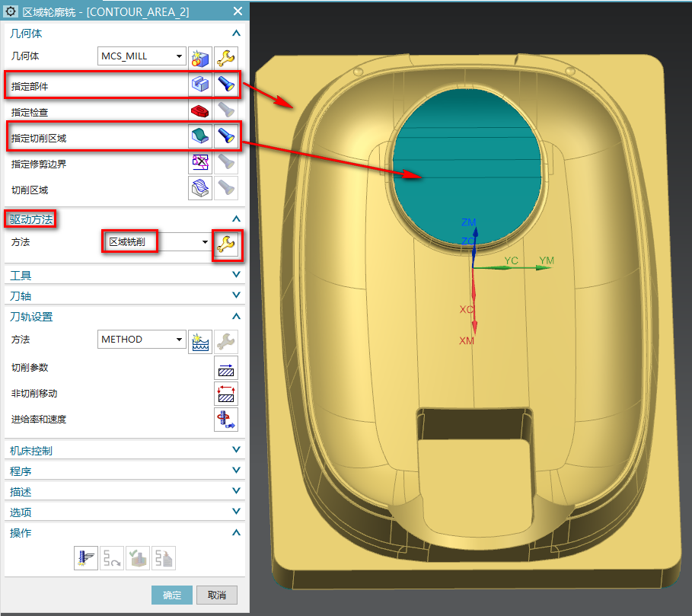
Task: Expand the 刀轴 section
Action: 236,296
